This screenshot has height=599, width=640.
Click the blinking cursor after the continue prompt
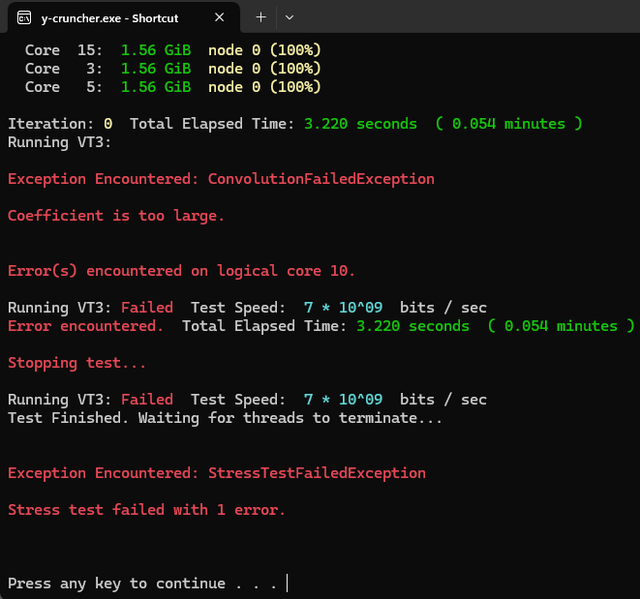tap(287, 583)
